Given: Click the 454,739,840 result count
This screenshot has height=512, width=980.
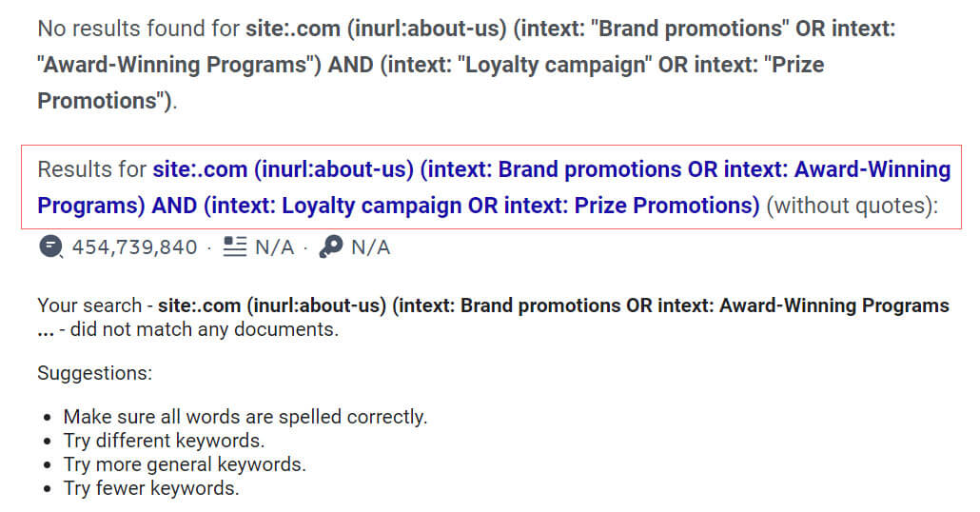Looking at the screenshot, I should (x=134, y=247).
